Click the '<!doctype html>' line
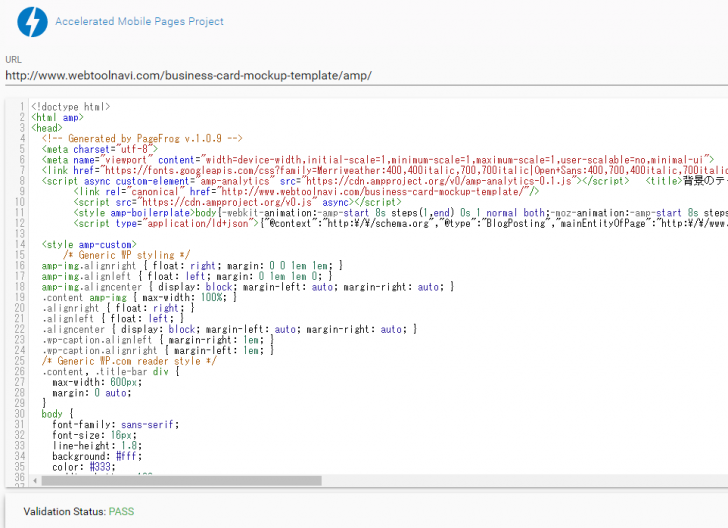The image size is (728, 528). pyautogui.click(x=71, y=107)
